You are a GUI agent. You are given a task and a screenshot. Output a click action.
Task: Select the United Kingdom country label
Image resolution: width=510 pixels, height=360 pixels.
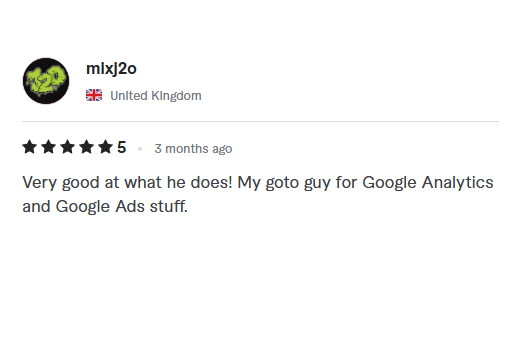pos(156,96)
